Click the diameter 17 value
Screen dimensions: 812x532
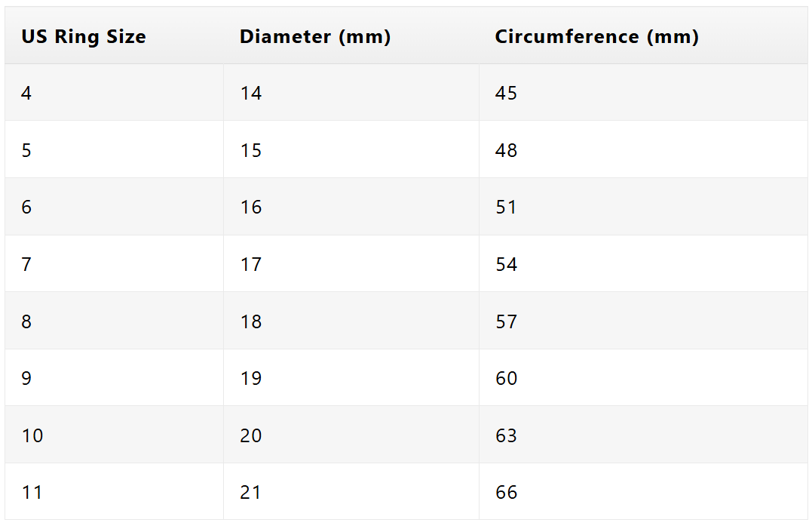click(250, 264)
